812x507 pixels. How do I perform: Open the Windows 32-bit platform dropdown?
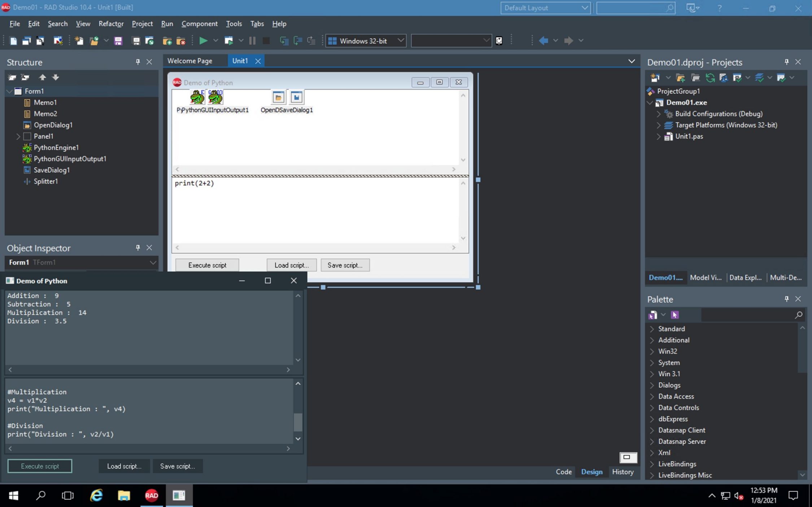400,41
